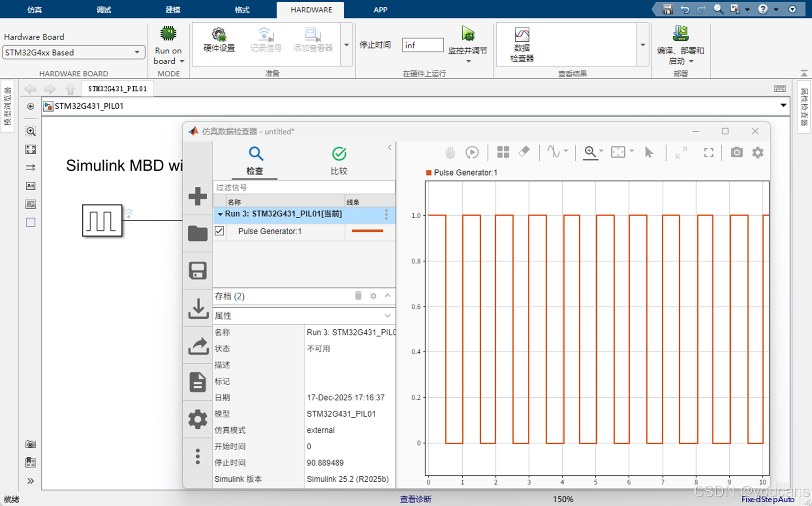Image resolution: width=812 pixels, height=506 pixels.
Task: Click the 过滤信号 filter signals field
Action: [304, 188]
